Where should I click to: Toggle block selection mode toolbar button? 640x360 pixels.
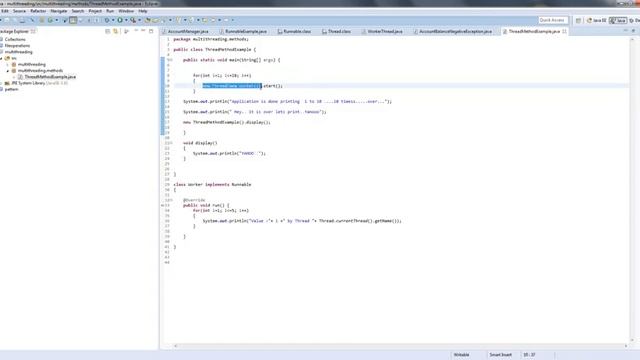pyautogui.click(x=73, y=20)
